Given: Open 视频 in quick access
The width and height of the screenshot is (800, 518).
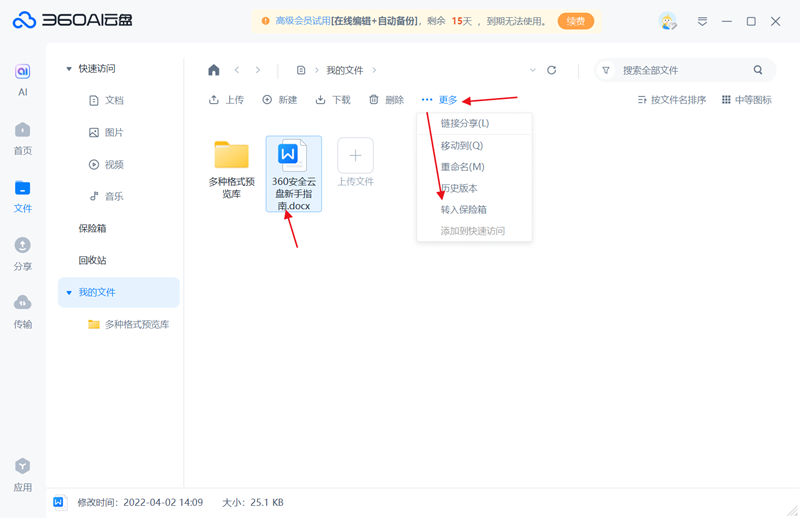Looking at the screenshot, I should [x=106, y=164].
